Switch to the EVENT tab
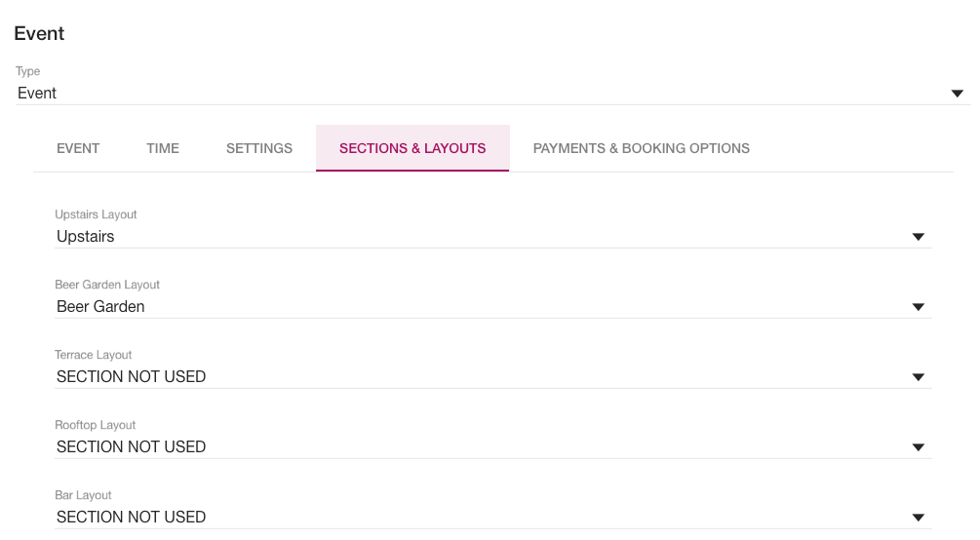980x540 pixels. (x=78, y=148)
